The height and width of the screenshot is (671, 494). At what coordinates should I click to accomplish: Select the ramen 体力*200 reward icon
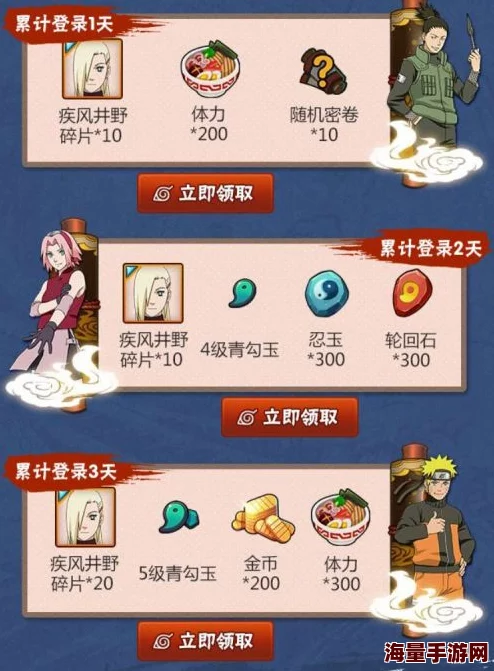[210, 70]
